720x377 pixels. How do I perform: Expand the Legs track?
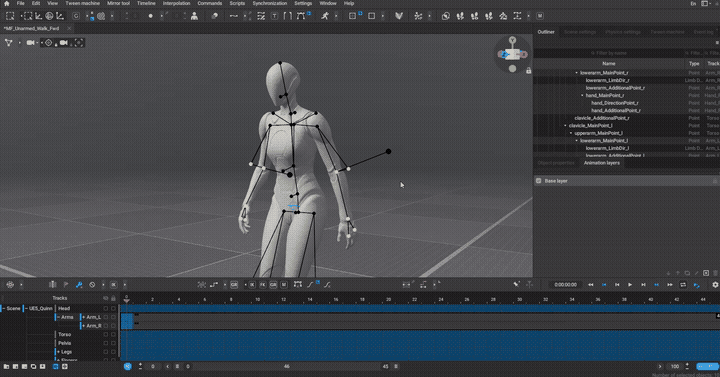[x=58, y=352]
